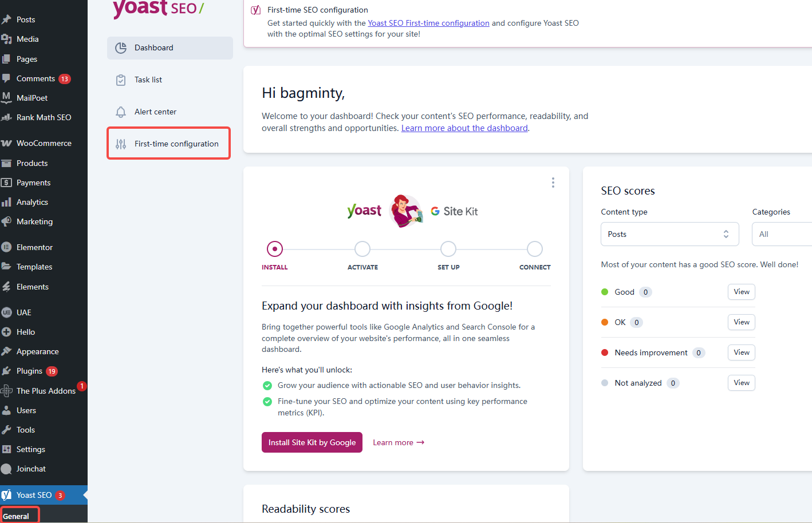This screenshot has height=523, width=812.
Task: Open the Content type dropdown showing Posts
Action: (669, 234)
